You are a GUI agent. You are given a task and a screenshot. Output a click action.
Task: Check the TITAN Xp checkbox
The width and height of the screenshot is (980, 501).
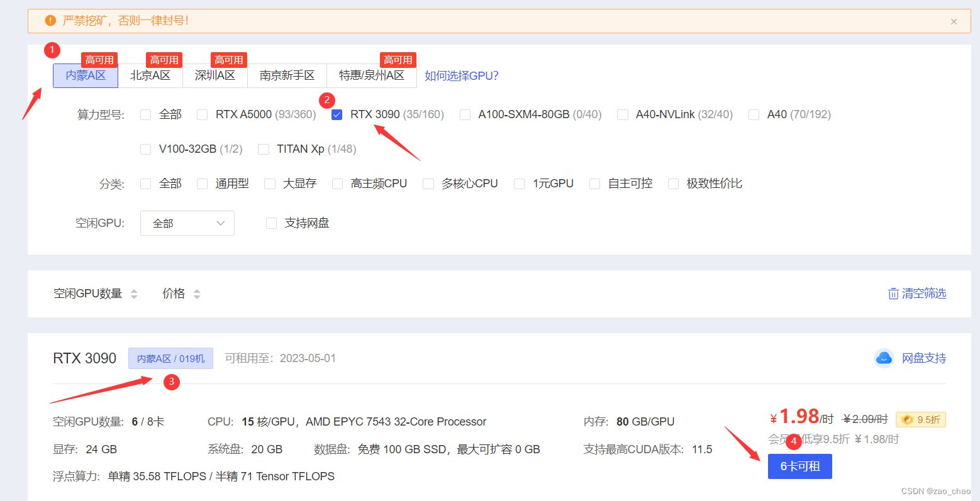[x=264, y=149]
